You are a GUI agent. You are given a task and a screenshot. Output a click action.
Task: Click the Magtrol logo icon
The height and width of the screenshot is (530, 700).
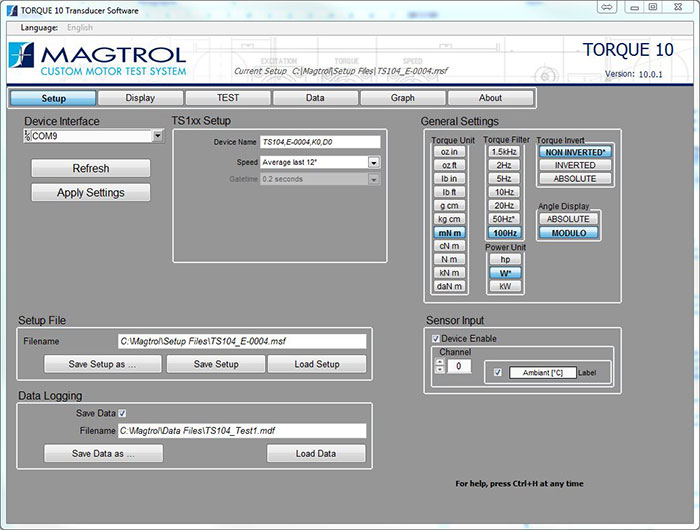coord(21,55)
